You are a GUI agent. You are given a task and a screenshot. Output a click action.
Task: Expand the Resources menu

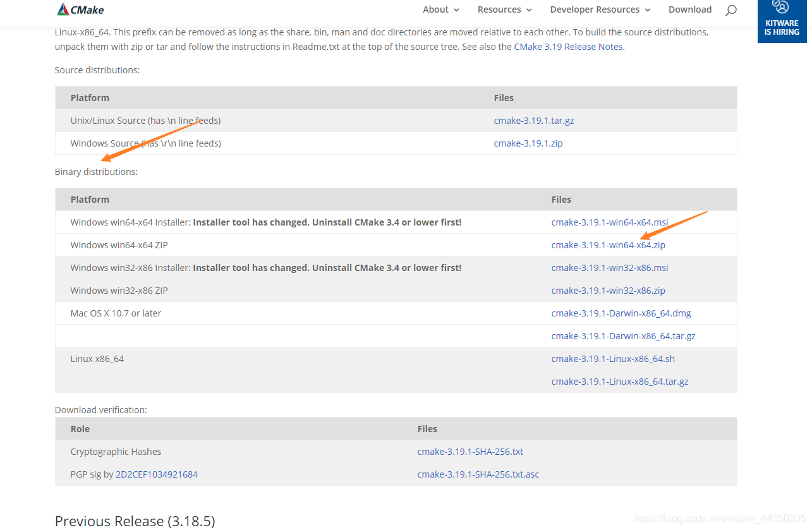coord(505,9)
